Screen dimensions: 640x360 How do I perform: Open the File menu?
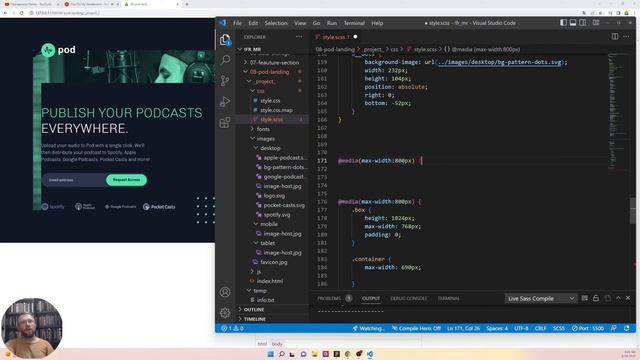coord(237,23)
